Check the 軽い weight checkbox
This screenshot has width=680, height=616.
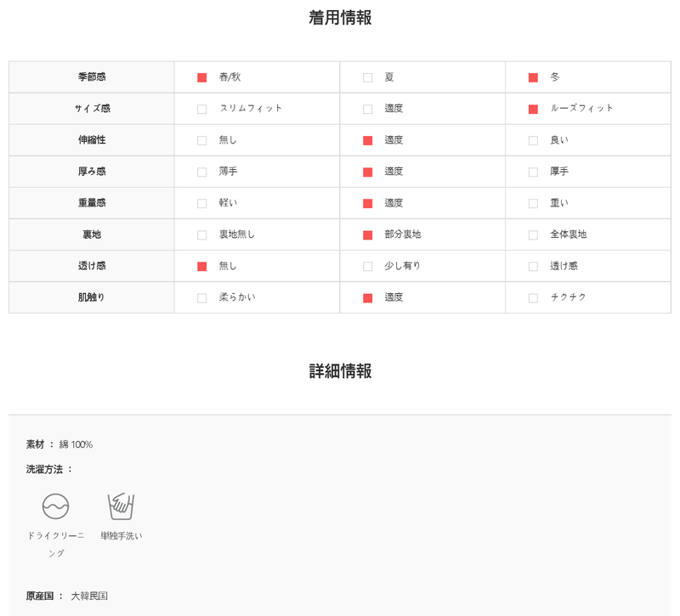point(201,203)
